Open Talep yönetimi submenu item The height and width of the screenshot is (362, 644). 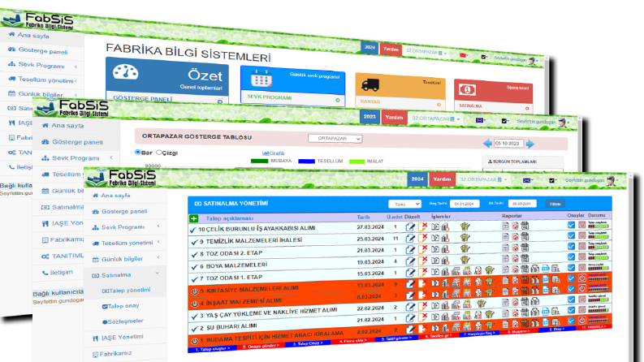(x=126, y=291)
